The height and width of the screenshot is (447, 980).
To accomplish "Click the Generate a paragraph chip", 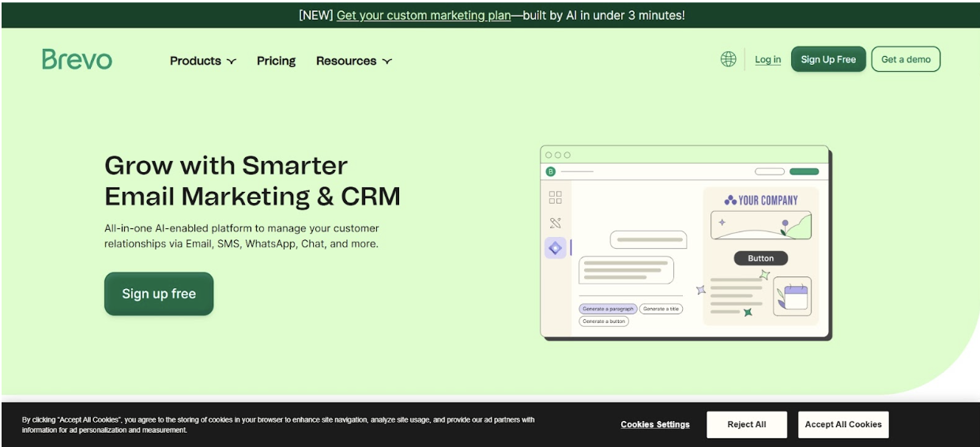I will coord(608,309).
